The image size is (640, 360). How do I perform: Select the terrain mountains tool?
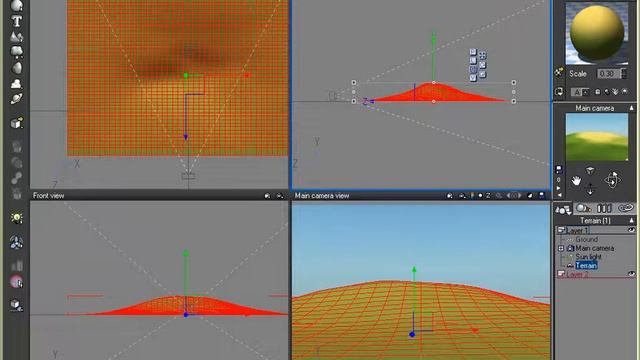(16, 37)
